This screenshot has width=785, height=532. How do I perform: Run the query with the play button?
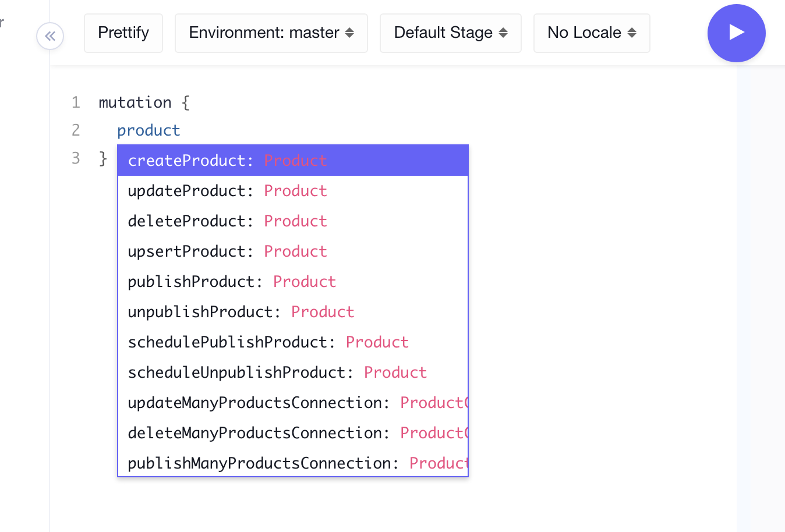tap(736, 33)
